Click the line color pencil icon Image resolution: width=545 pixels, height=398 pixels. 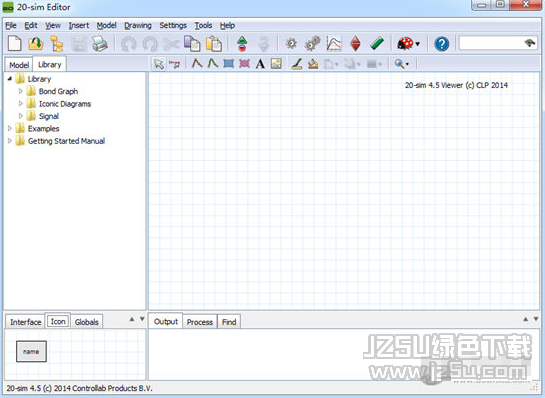pyautogui.click(x=297, y=64)
